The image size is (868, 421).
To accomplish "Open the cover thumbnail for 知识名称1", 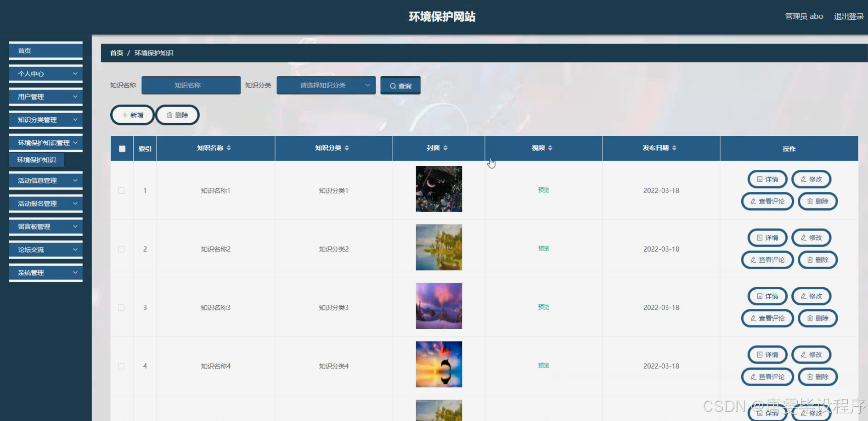I will (x=439, y=189).
